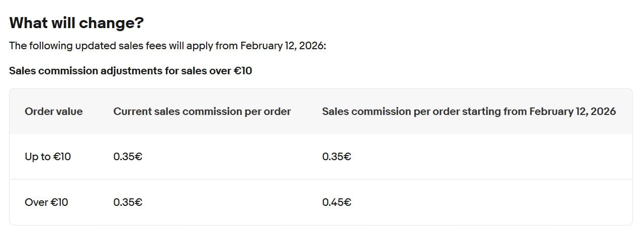Click the "What will change?" heading
This screenshot has width=644, height=239.
click(76, 23)
